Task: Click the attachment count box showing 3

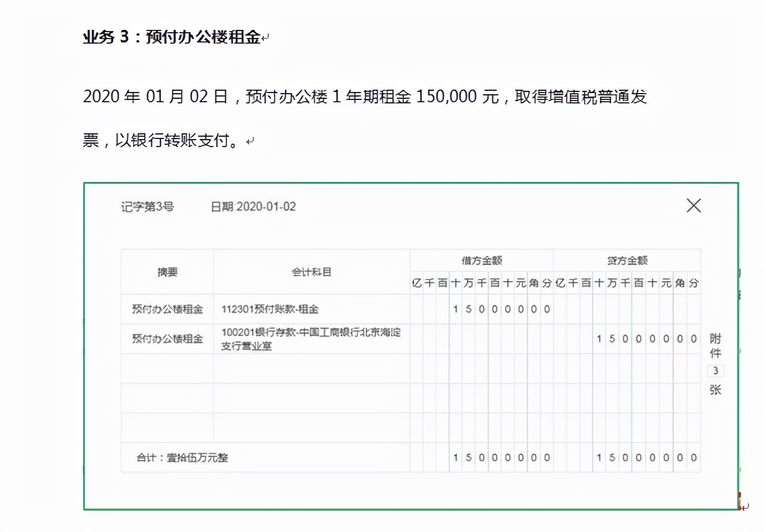Action: pyautogui.click(x=715, y=371)
